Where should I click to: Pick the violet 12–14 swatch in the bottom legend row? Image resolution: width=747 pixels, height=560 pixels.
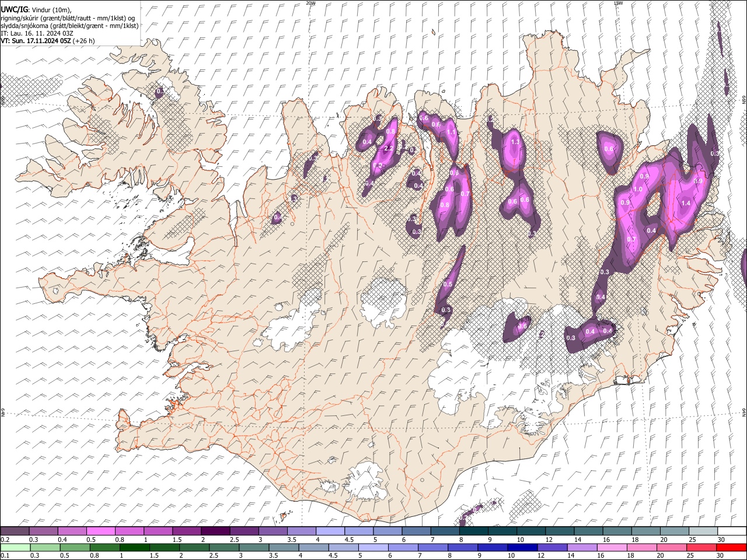coord(551,548)
